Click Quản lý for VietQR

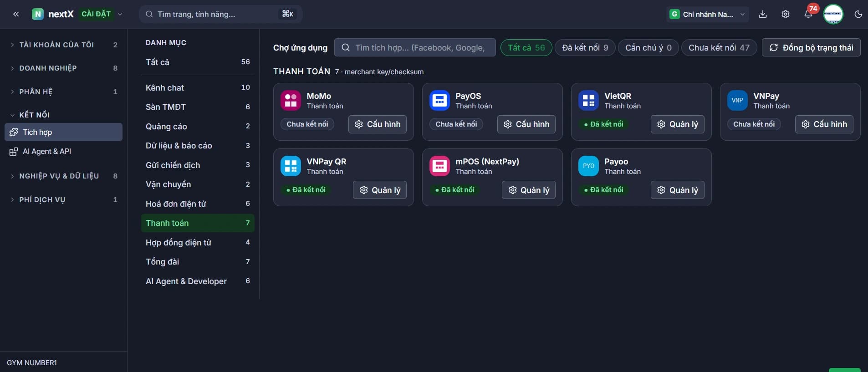[x=678, y=124]
